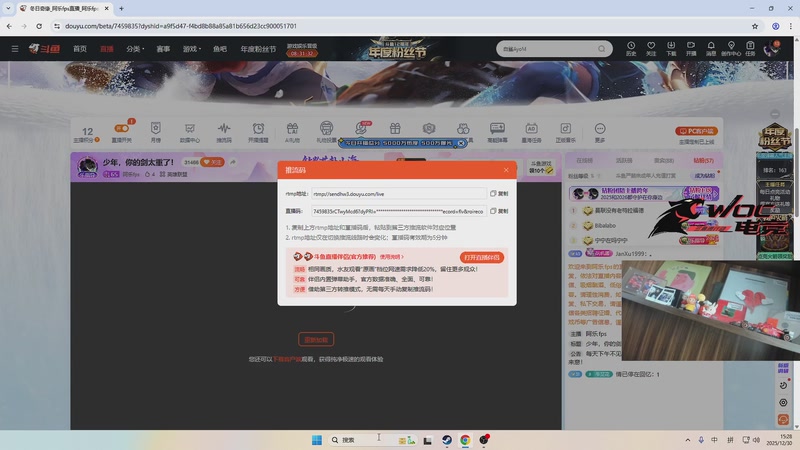Open the AI礼物 gift icon in toolbar

pyautogui.click(x=292, y=132)
